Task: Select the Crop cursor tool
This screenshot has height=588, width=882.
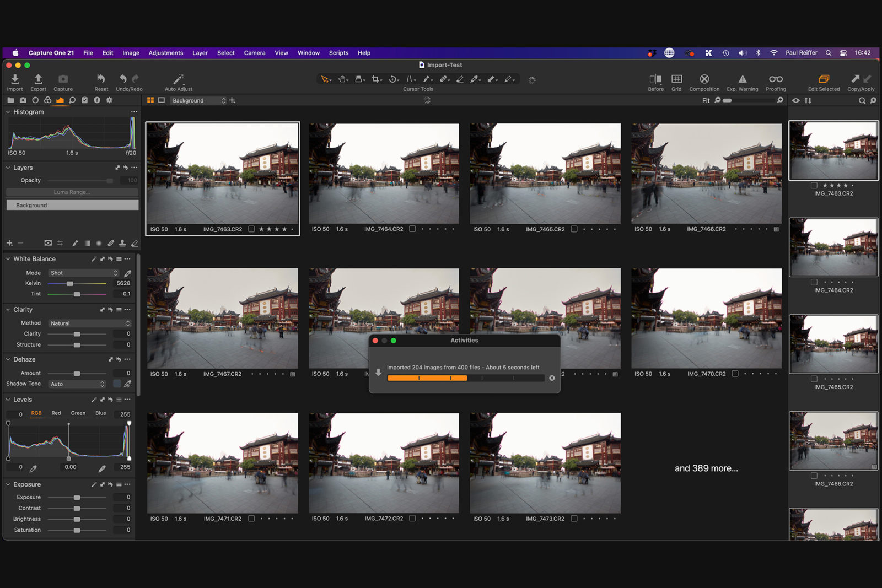Action: tap(375, 79)
